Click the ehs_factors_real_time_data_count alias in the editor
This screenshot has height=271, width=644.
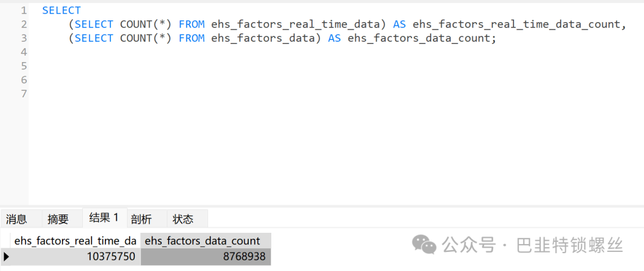pyautogui.click(x=517, y=24)
